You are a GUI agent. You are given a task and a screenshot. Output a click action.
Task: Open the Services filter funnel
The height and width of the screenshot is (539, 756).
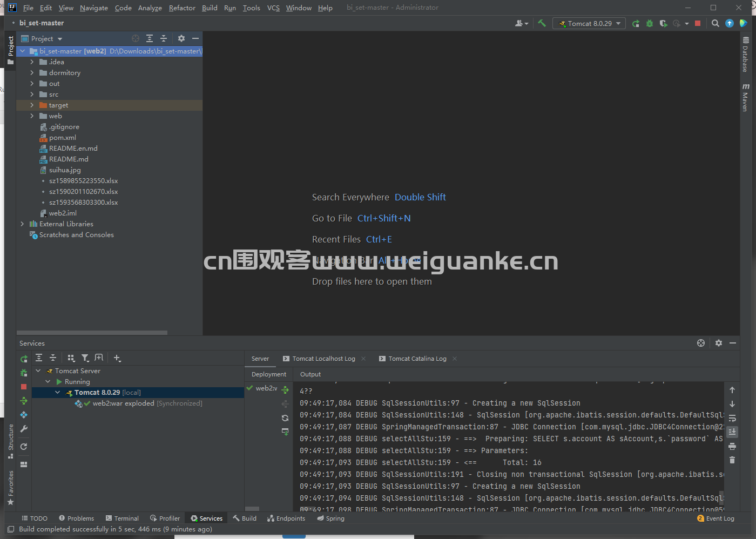[x=85, y=358]
